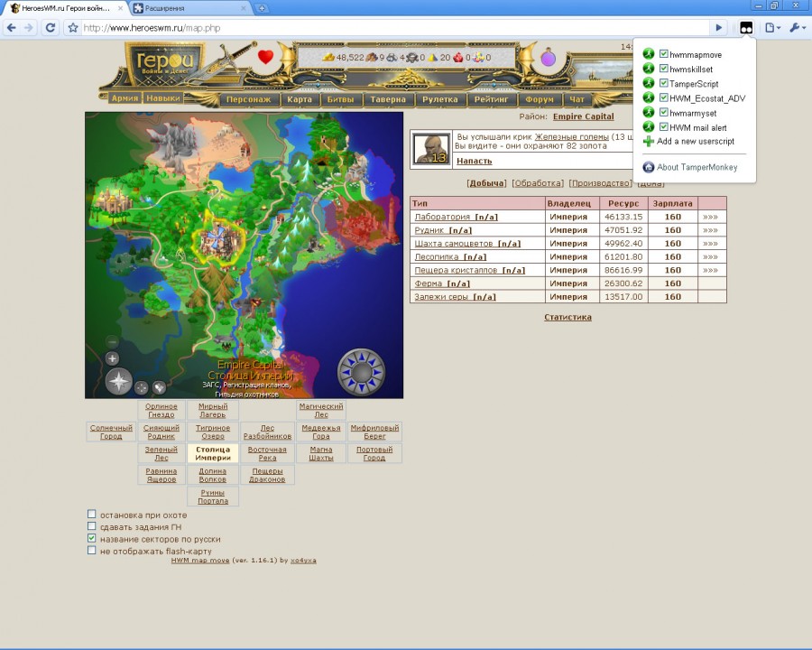Image resolution: width=812 pixels, height=650 pixels.
Task: Disable the TamperScript checkbox
Action: (663, 83)
